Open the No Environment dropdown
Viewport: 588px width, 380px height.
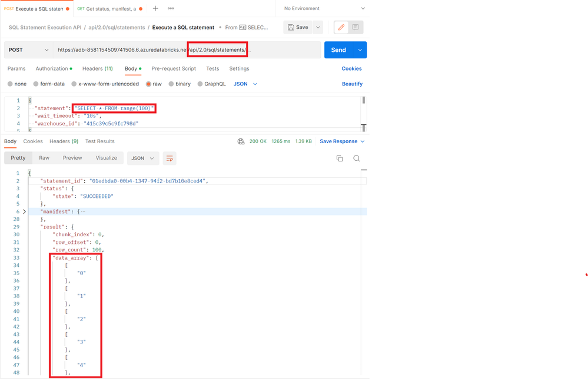coord(324,9)
